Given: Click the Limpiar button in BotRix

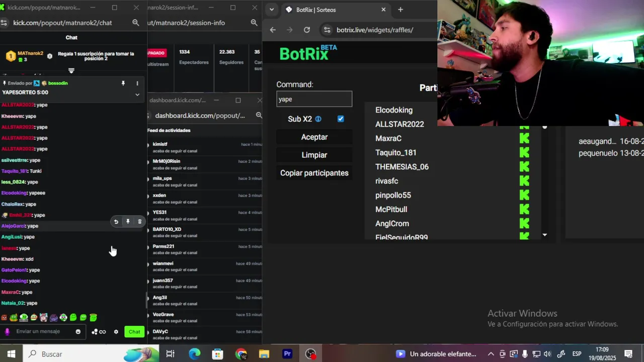Looking at the screenshot, I should 314,155.
